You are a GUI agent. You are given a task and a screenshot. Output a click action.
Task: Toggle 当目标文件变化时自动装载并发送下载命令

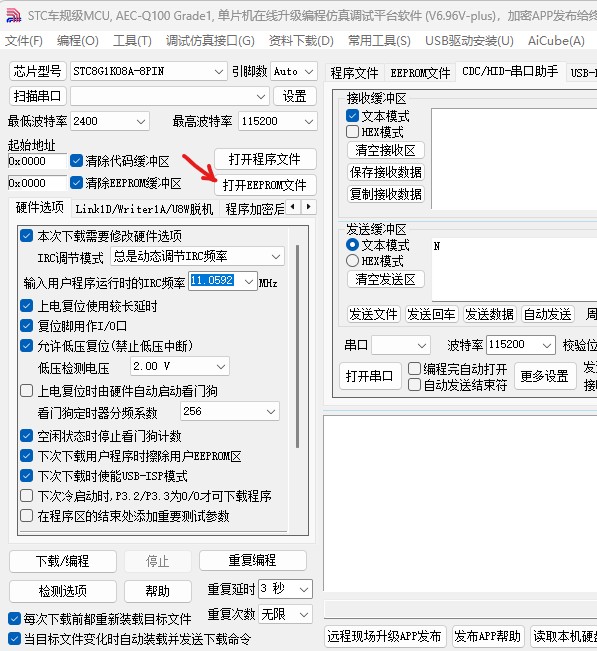[15, 639]
